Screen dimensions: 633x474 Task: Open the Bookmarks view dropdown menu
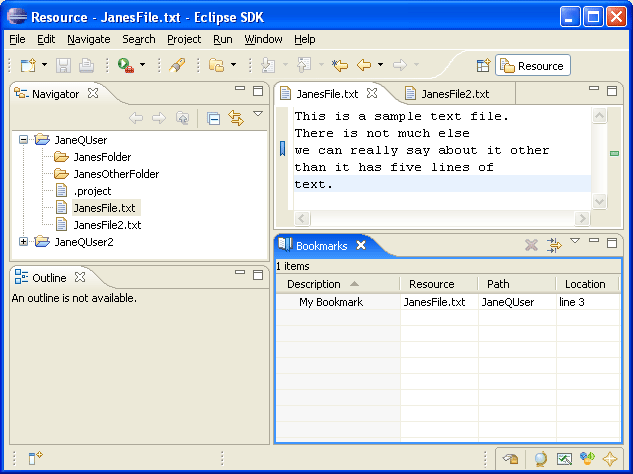[x=575, y=241]
